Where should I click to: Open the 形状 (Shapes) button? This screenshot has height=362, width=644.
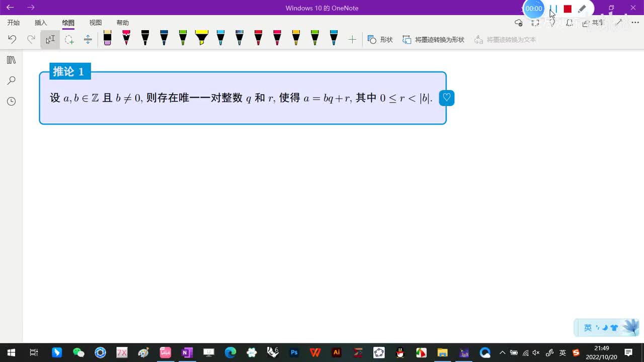coord(380,39)
